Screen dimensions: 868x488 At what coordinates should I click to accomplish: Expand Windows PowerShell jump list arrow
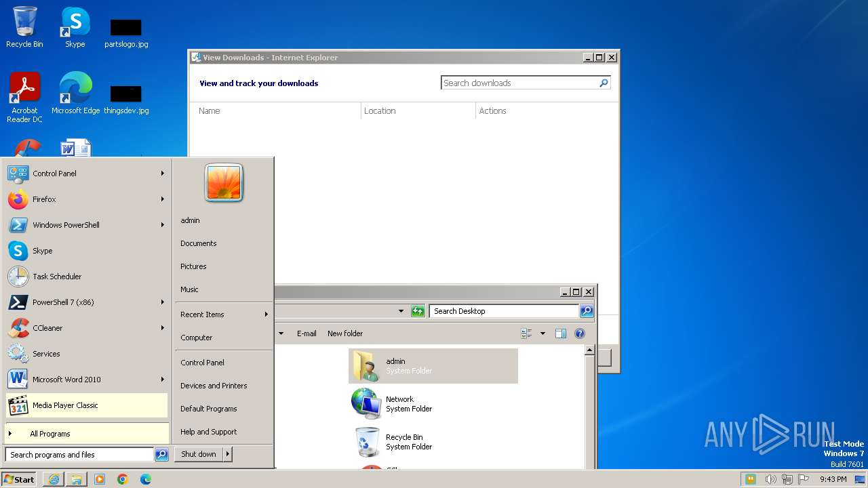pyautogui.click(x=163, y=225)
